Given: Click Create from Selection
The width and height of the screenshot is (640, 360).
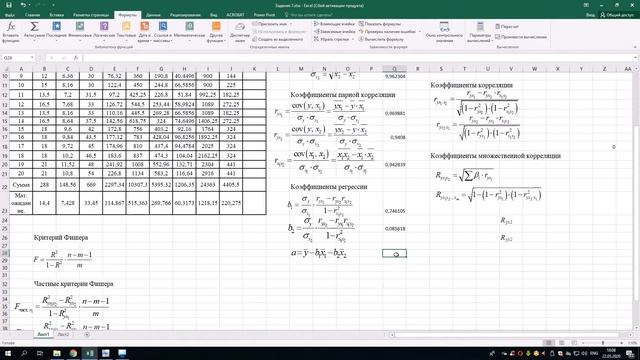Looking at the screenshot, I should coord(278,39).
